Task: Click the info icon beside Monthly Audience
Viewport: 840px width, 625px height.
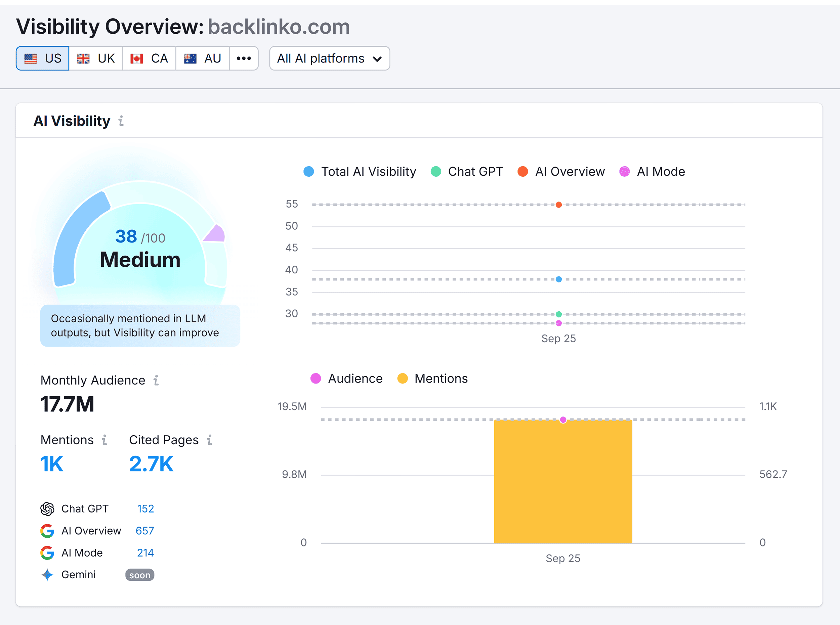Action: coord(156,381)
